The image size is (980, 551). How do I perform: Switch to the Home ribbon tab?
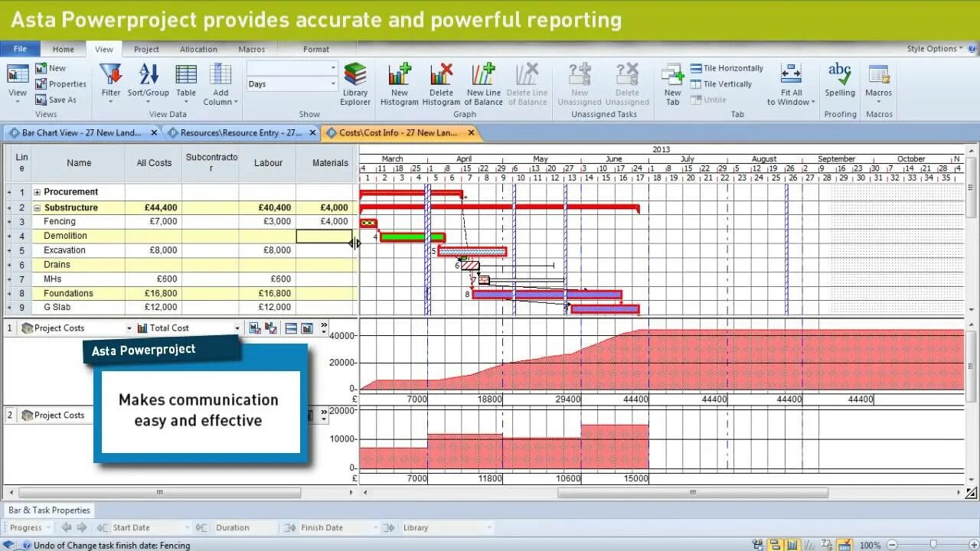pos(64,49)
